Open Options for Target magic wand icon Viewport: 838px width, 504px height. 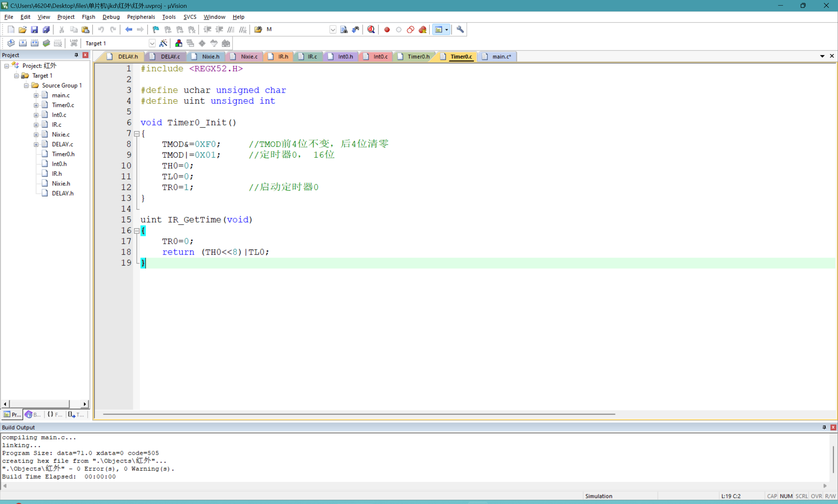(x=163, y=43)
